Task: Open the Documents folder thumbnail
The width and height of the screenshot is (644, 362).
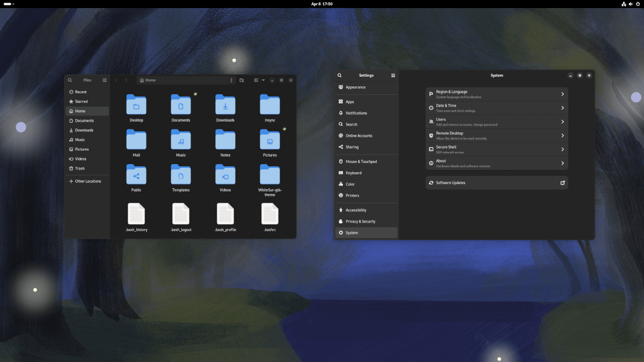Action: (x=181, y=103)
